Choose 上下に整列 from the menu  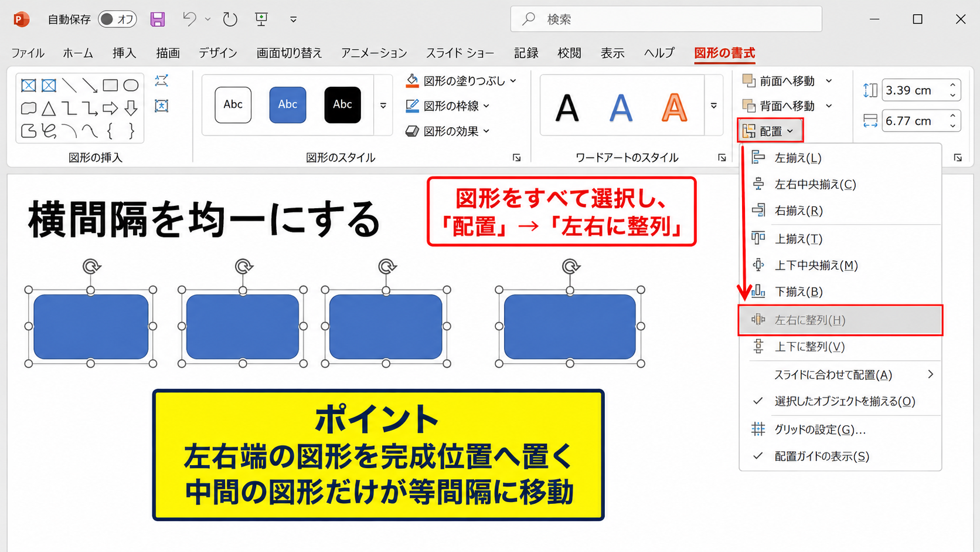pyautogui.click(x=840, y=347)
